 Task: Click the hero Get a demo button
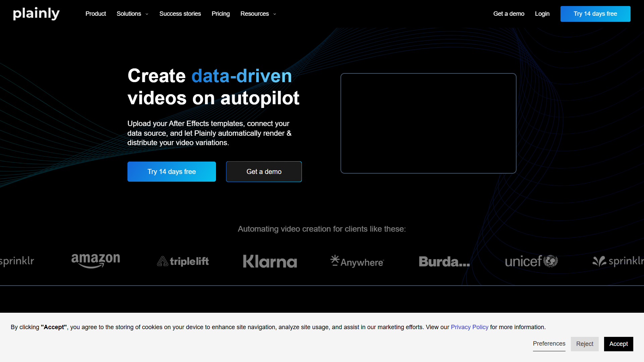264,172
